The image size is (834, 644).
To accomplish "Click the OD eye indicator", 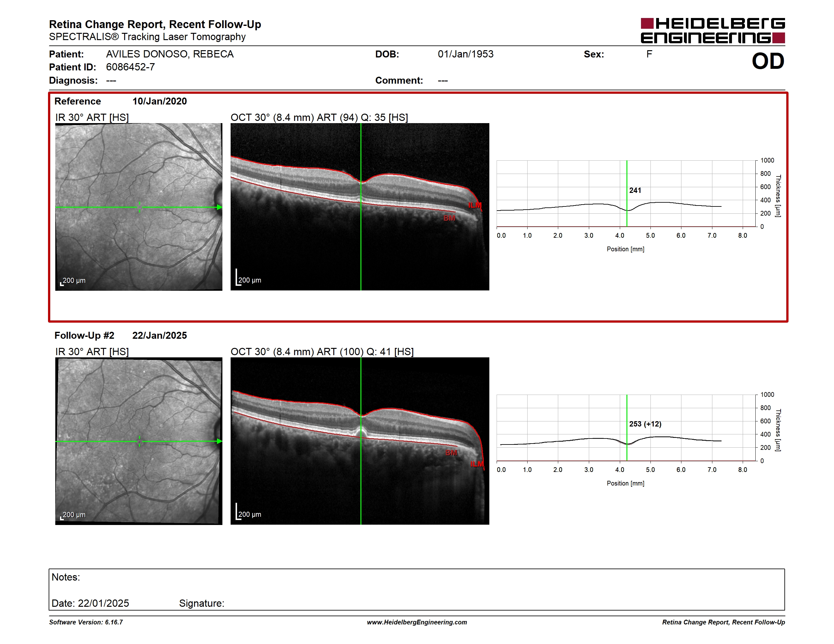I will 768,61.
